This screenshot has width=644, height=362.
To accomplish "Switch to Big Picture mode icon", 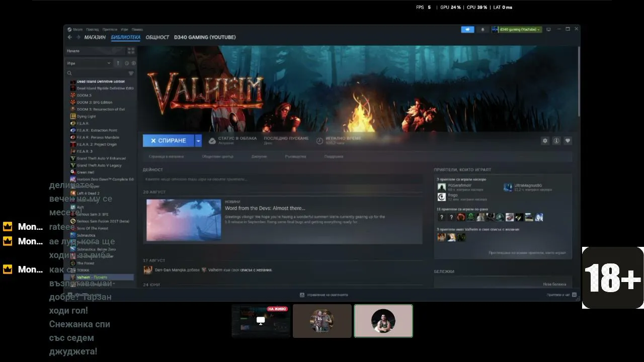I will [548, 30].
